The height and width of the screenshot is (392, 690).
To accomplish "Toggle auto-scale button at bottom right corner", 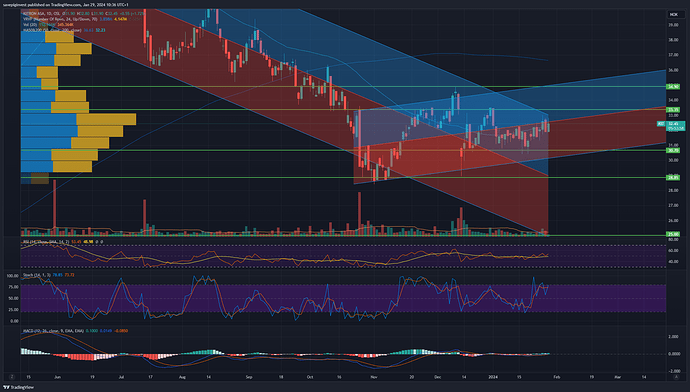I will point(676,377).
